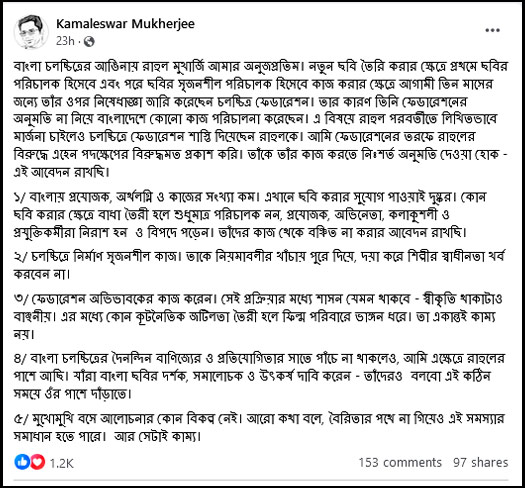Click the first line of point ৩/
Screen dimensions: 525x488
point(258,299)
